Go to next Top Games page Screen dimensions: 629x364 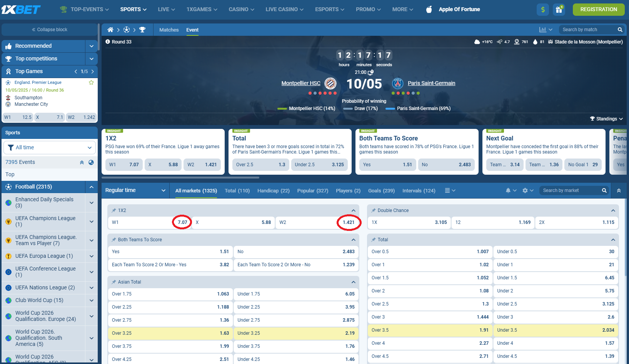(93, 72)
